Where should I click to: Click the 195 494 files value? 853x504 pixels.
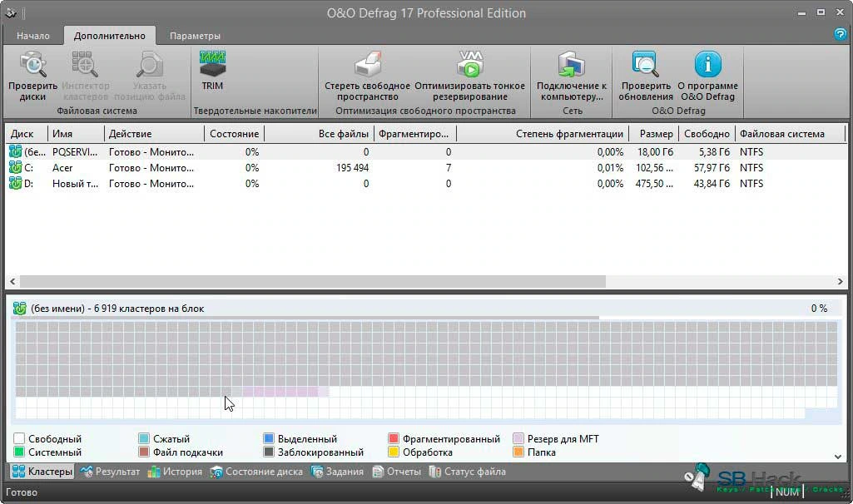[x=353, y=168]
